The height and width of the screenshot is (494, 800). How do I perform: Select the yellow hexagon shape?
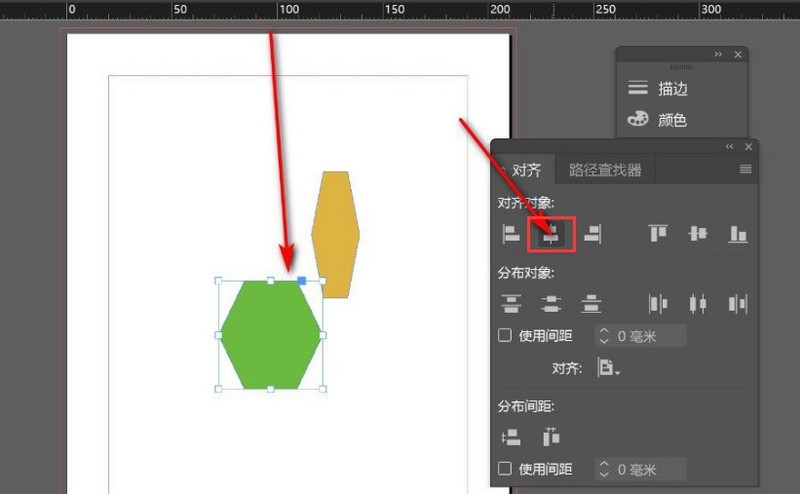[x=335, y=225]
